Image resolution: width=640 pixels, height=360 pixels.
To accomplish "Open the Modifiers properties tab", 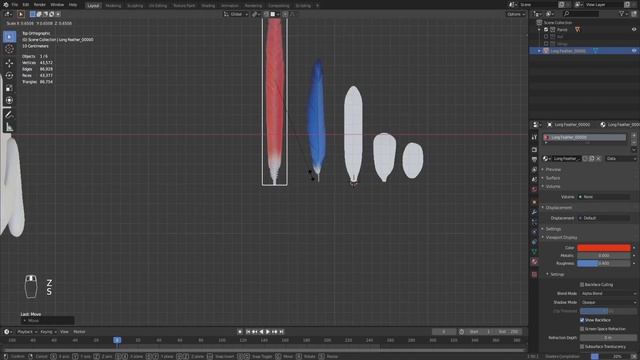I will pos(534,212).
